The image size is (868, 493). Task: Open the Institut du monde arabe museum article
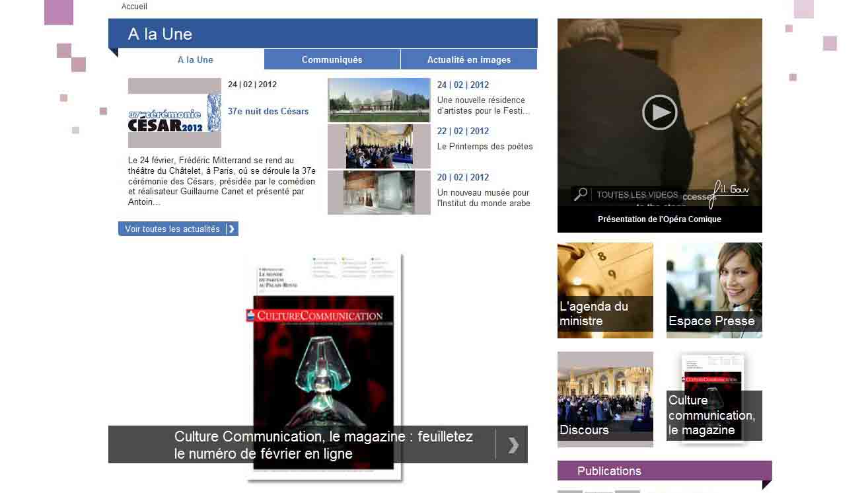pos(483,198)
